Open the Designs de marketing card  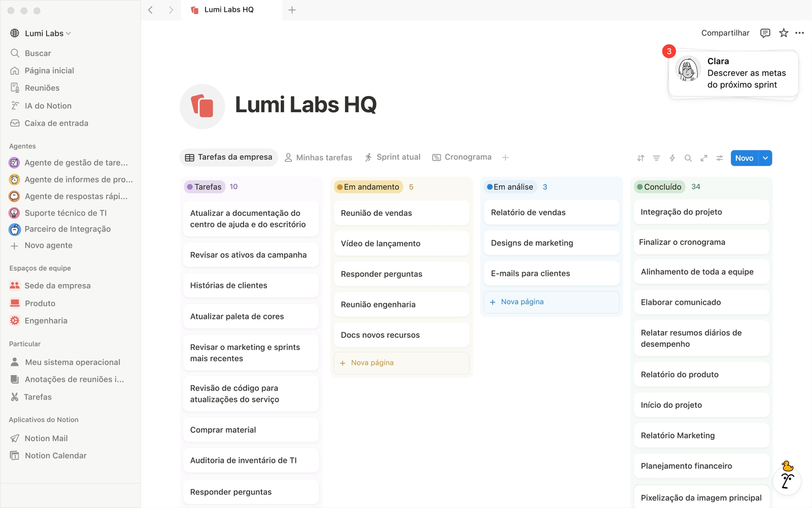coord(552,243)
